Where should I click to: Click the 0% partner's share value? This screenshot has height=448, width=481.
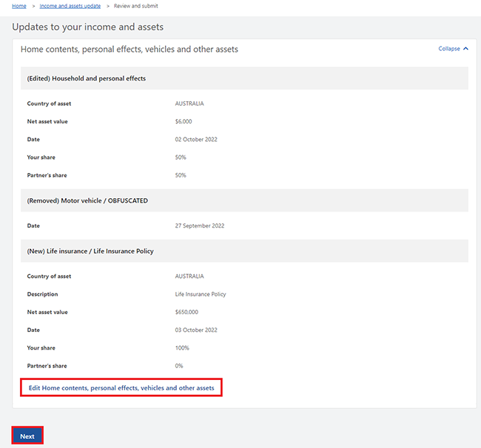[x=180, y=365]
